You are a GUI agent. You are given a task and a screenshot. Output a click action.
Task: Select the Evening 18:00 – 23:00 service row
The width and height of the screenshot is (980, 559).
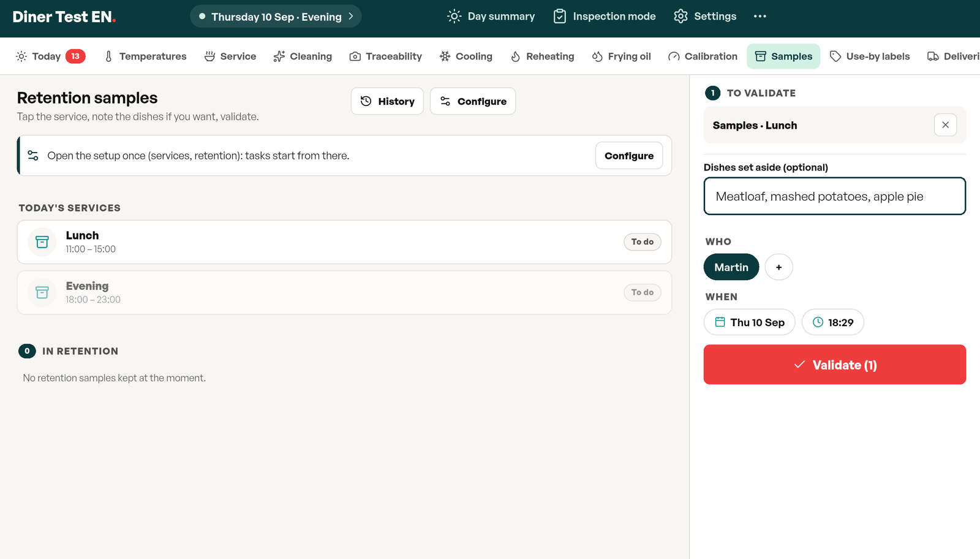click(344, 292)
